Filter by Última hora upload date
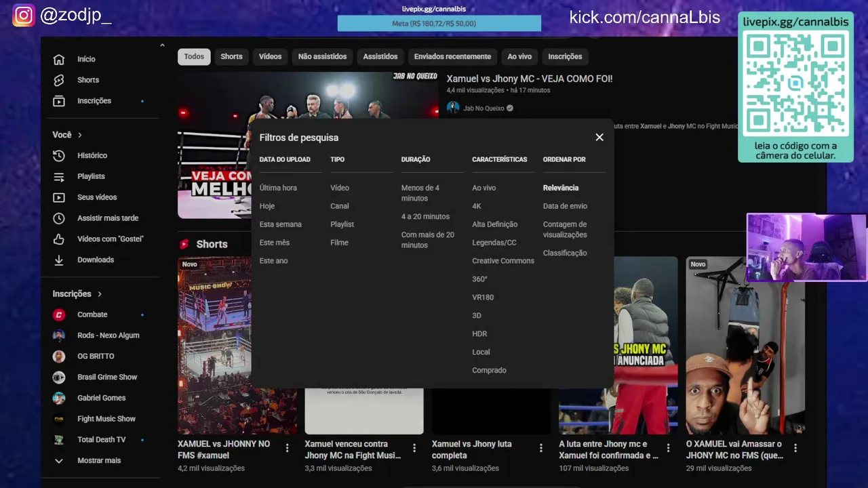This screenshot has width=868, height=488. point(278,188)
